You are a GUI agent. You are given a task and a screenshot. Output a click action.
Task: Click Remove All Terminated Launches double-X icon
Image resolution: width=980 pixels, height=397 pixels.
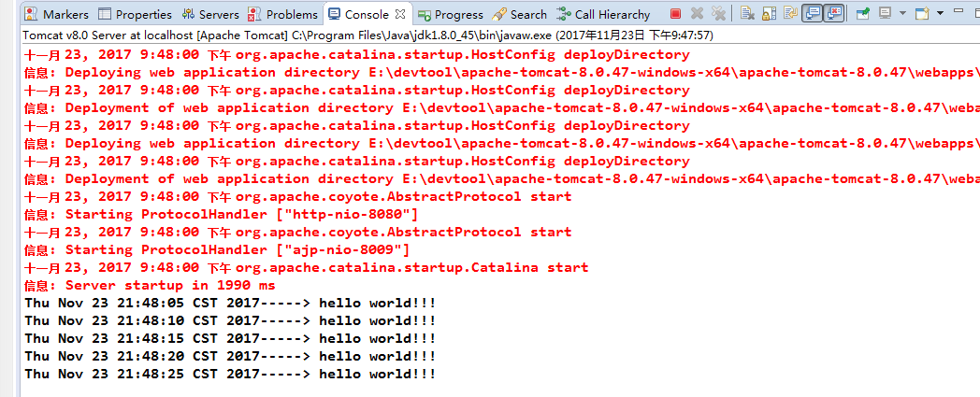[x=719, y=14]
